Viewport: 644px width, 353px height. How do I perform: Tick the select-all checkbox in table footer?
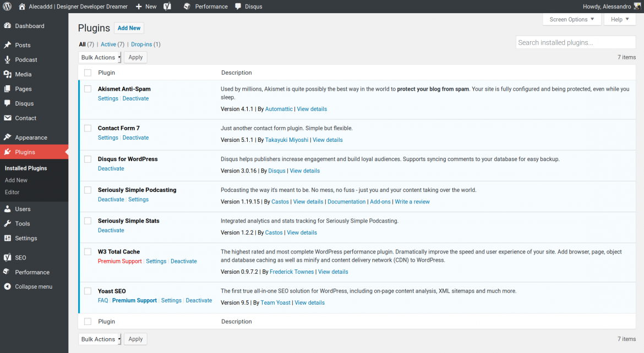pos(88,322)
